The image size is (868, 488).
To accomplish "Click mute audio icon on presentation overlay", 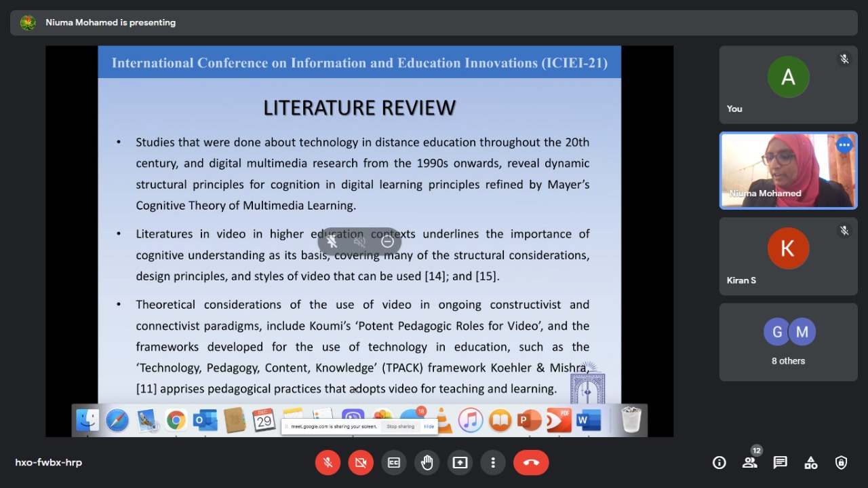I will (x=359, y=242).
